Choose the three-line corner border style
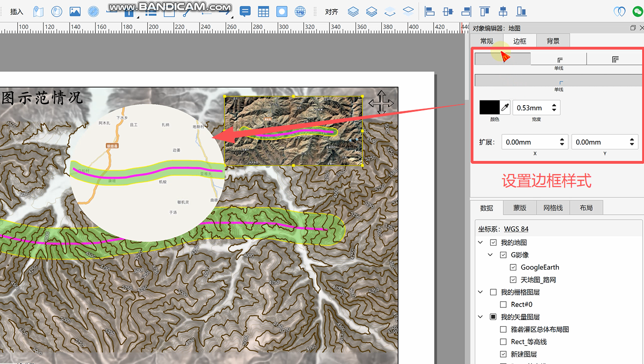 (x=615, y=59)
